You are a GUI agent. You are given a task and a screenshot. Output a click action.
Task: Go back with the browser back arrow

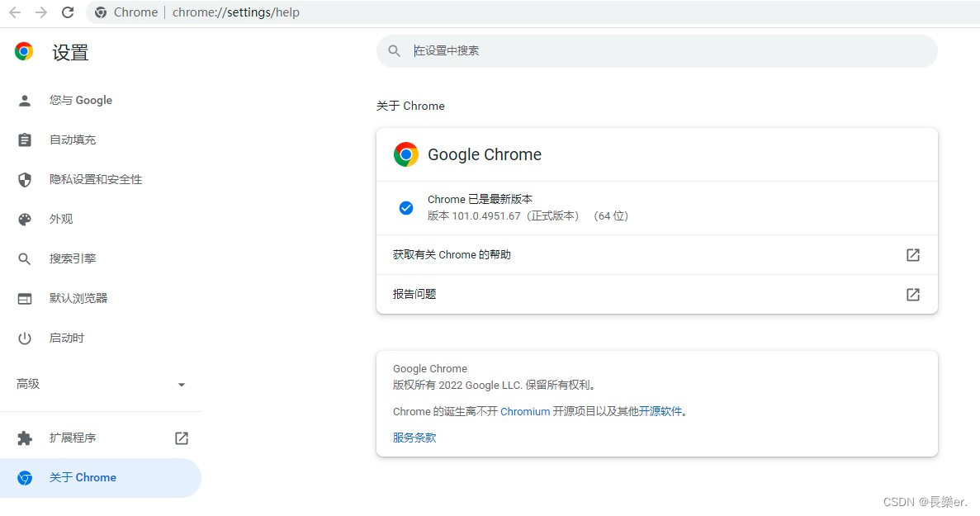[15, 12]
